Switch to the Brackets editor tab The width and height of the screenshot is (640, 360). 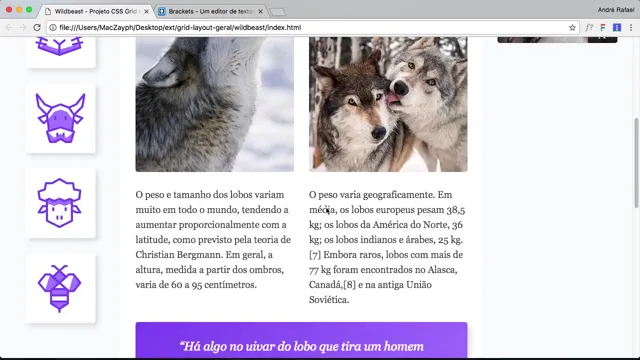[211, 11]
